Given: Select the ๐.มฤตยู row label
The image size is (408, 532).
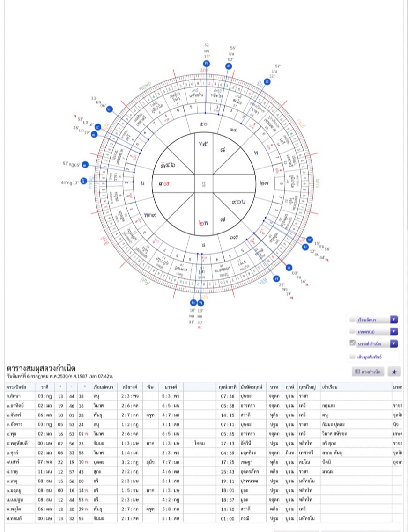Looking at the screenshot, I should click(14, 490).
